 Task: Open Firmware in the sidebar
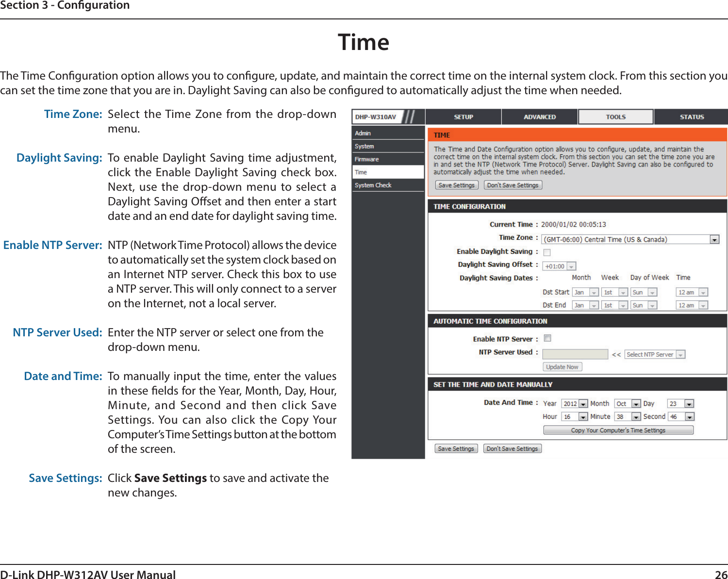pos(388,159)
